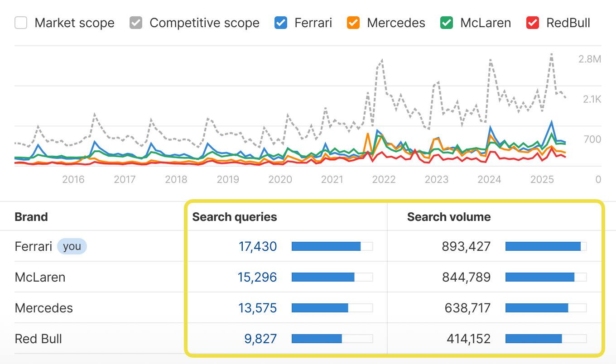Open McLaren's 15,296 search queries link

click(x=257, y=277)
